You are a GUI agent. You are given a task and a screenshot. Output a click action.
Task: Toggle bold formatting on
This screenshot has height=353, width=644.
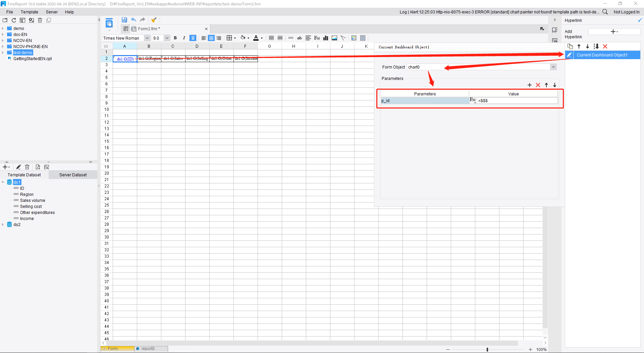click(175, 38)
